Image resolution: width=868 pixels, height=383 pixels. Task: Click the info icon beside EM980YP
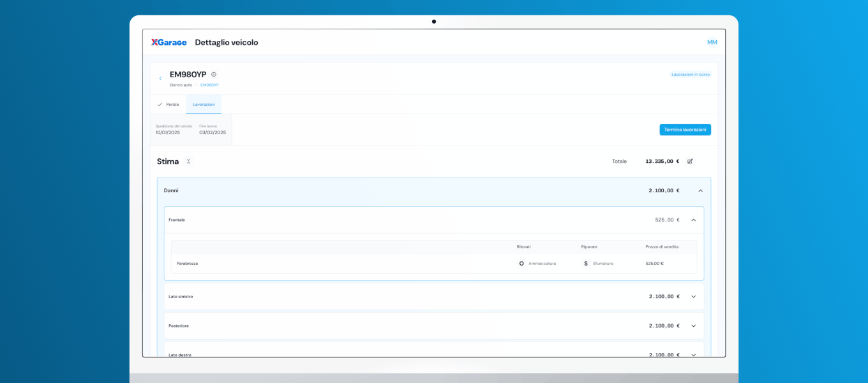coord(214,75)
